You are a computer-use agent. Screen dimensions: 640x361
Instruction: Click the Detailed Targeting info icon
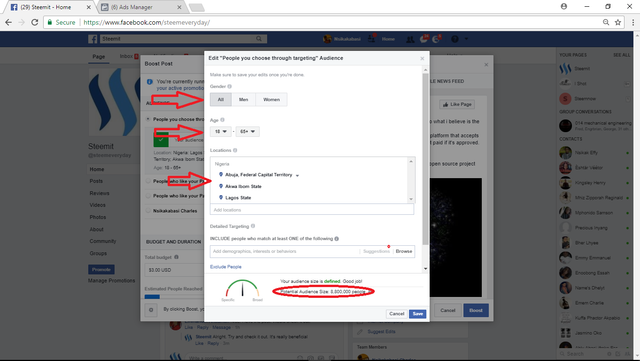(x=253, y=226)
